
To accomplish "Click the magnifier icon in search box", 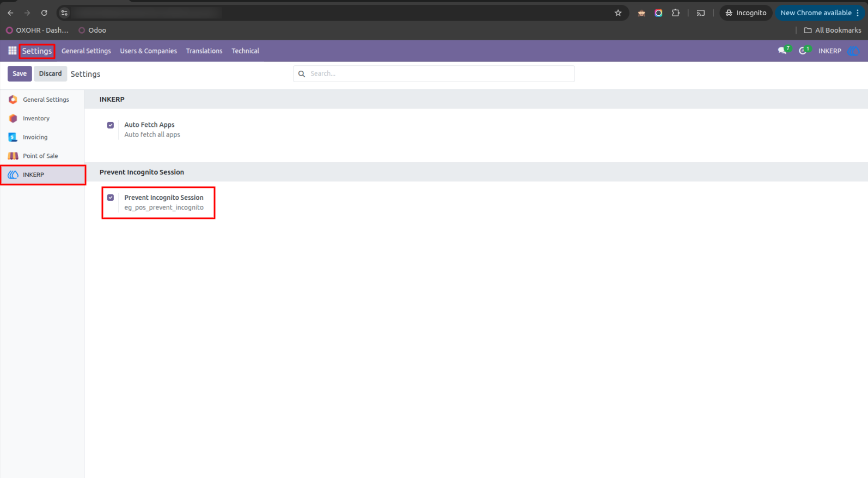I will (x=302, y=73).
